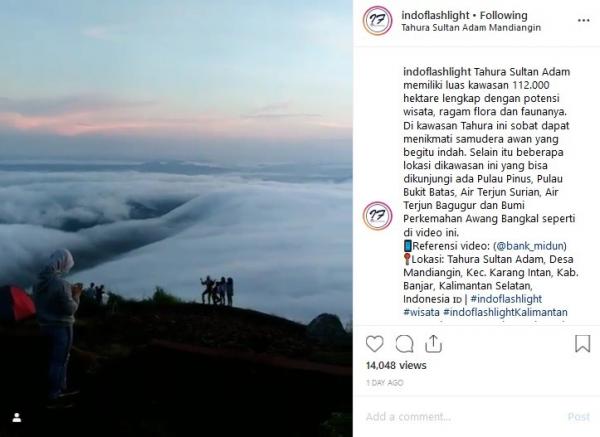600x437 pixels.
Task: Click the Add a comment field
Action: point(463,416)
